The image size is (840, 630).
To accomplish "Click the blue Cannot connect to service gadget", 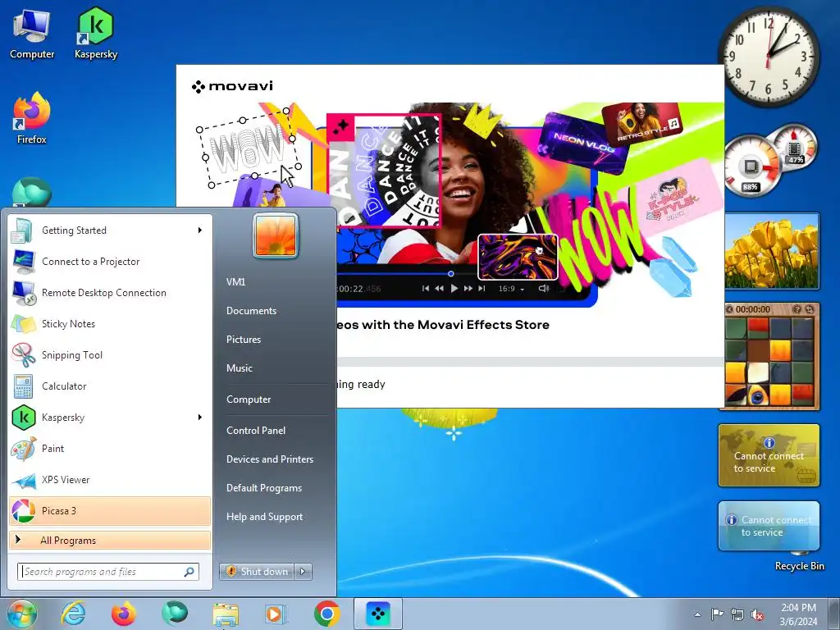I will [x=769, y=526].
